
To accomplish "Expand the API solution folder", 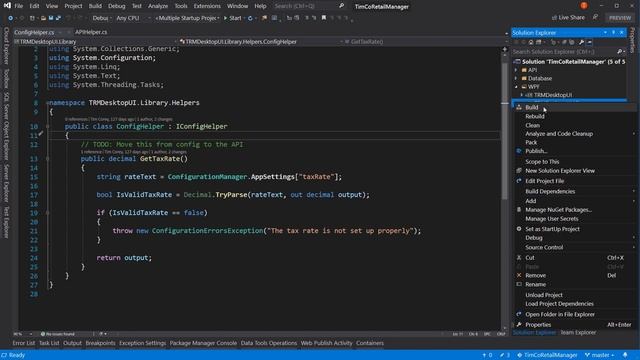I will [x=516, y=70].
